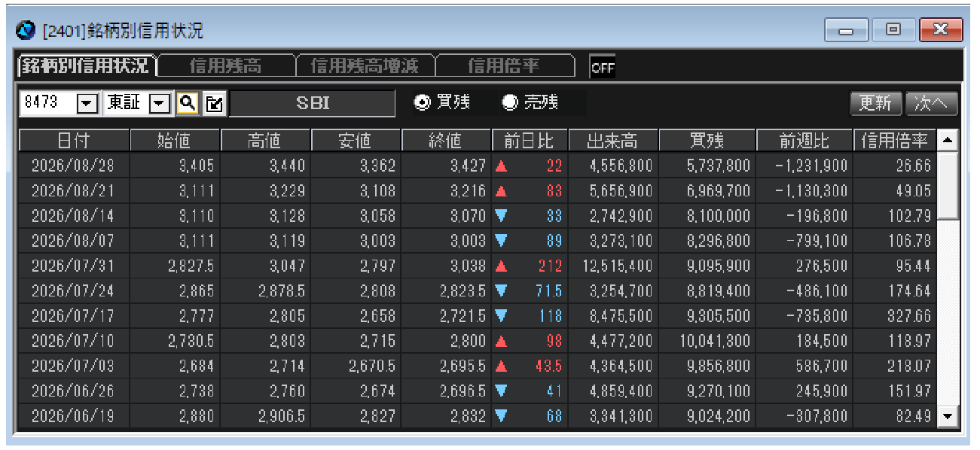
Task: Click the 買残 value 5,737,800
Action: [x=719, y=166]
